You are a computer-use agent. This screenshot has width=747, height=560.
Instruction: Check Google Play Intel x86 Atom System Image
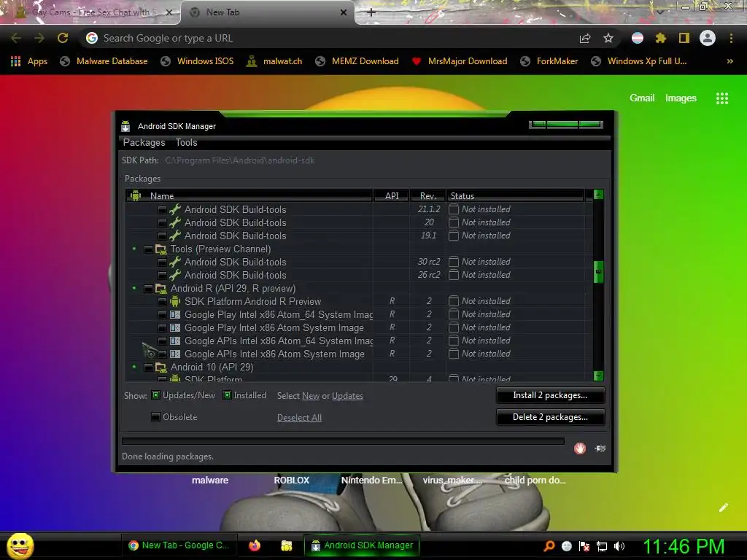coord(163,327)
